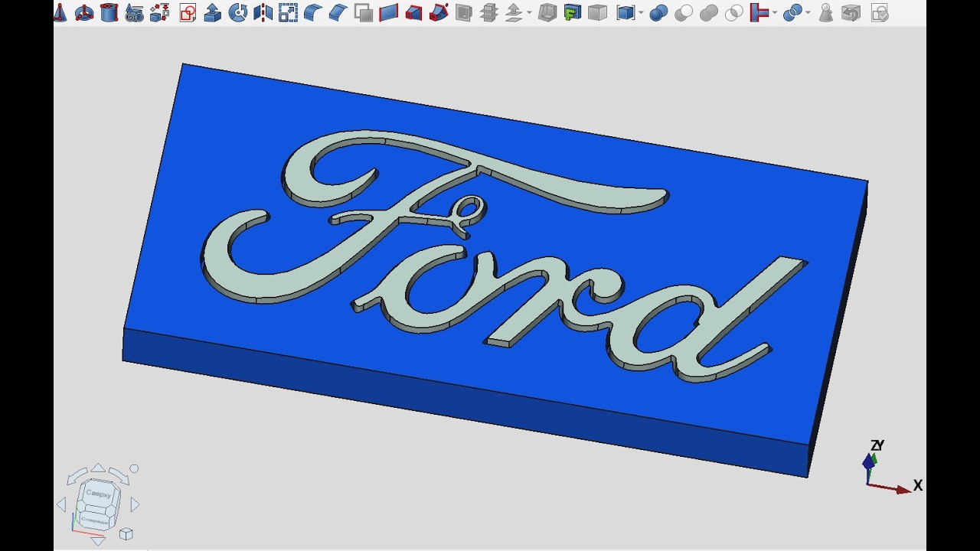Select the Intersection common tool
Viewport: 980px width, 551px height.
[733, 13]
